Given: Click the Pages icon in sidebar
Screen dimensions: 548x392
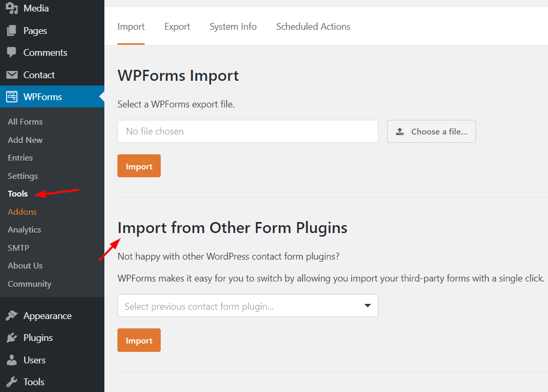Looking at the screenshot, I should (x=11, y=31).
